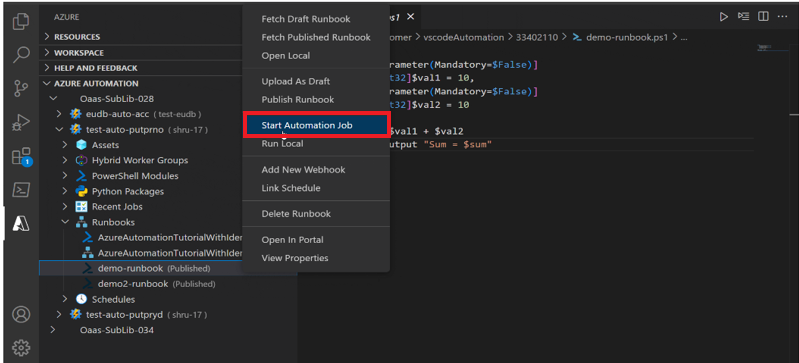This screenshot has width=799, height=363.
Task: Open the Explorer files icon in activity bar
Action: [20, 21]
